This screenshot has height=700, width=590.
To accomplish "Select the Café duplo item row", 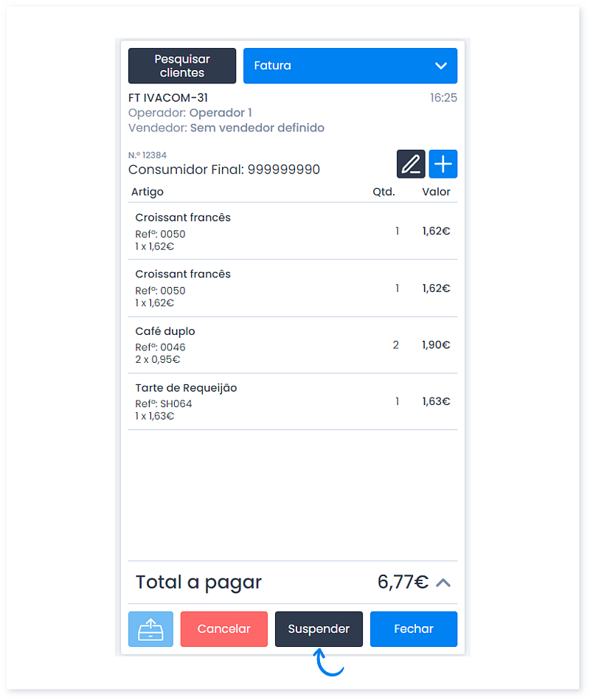I will click(x=293, y=345).
